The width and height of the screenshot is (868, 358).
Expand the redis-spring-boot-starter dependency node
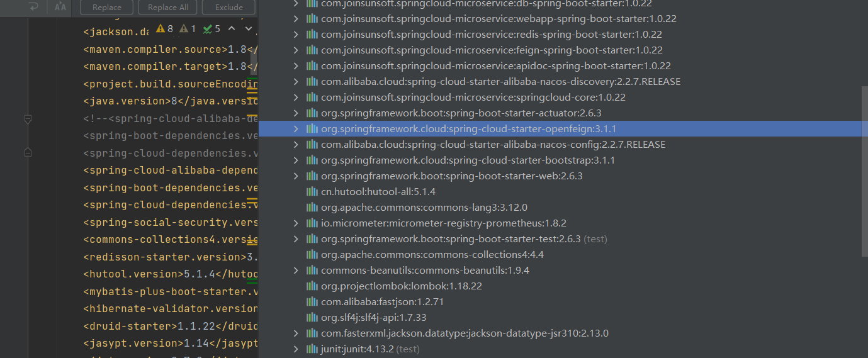click(296, 35)
